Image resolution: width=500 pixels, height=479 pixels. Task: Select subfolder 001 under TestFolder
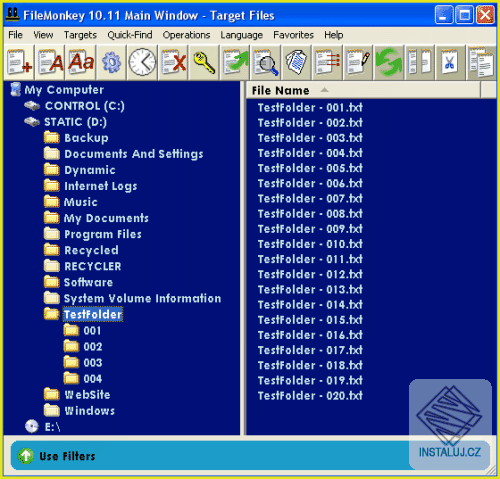(92, 331)
